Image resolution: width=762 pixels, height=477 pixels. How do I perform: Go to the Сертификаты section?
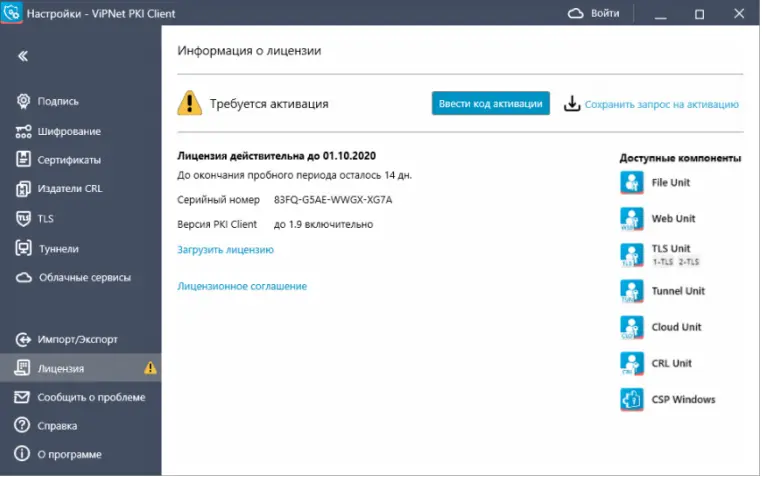click(x=69, y=160)
